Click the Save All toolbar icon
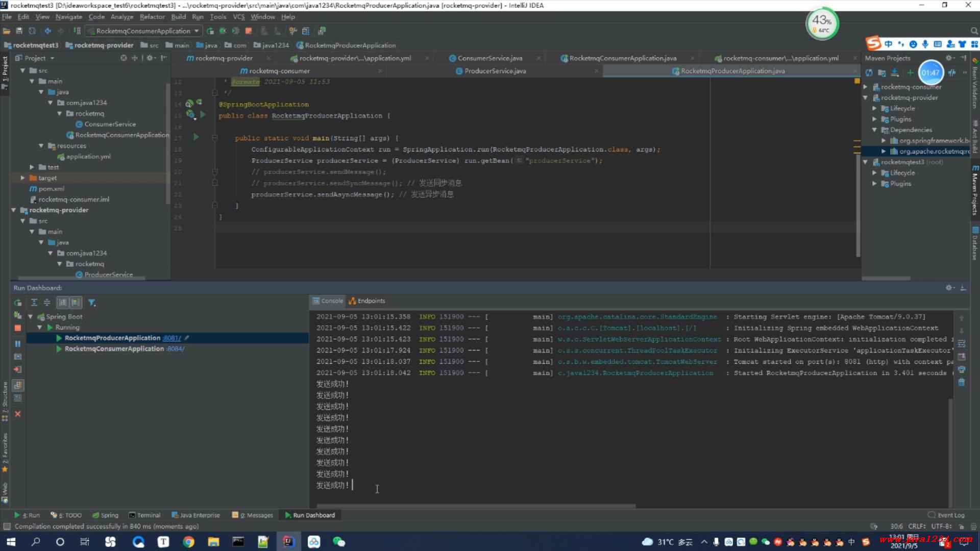 [x=19, y=31]
